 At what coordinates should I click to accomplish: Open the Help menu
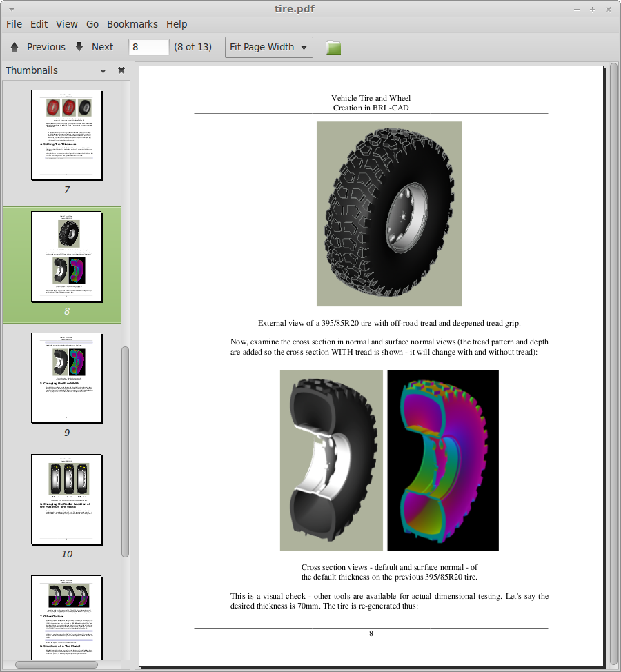pyautogui.click(x=177, y=24)
